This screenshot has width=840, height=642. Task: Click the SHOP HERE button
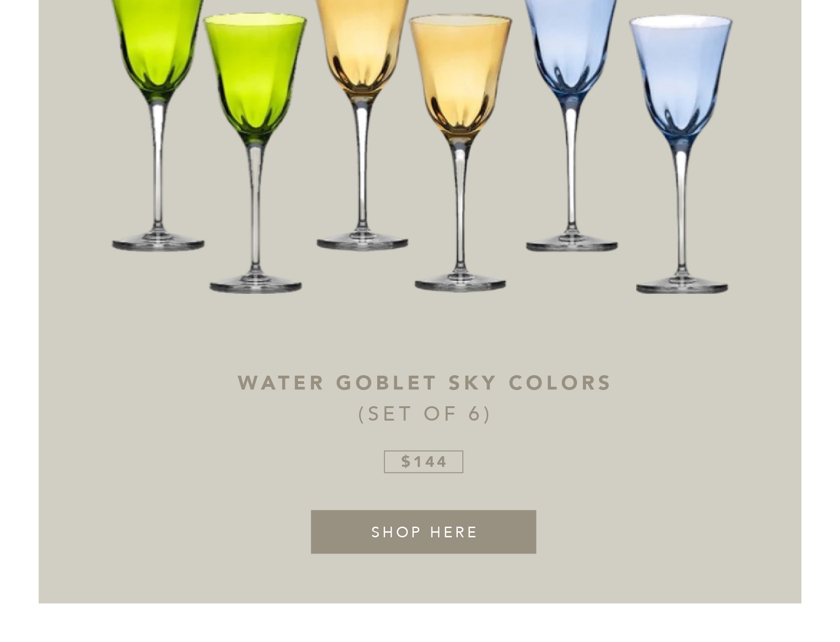423,532
